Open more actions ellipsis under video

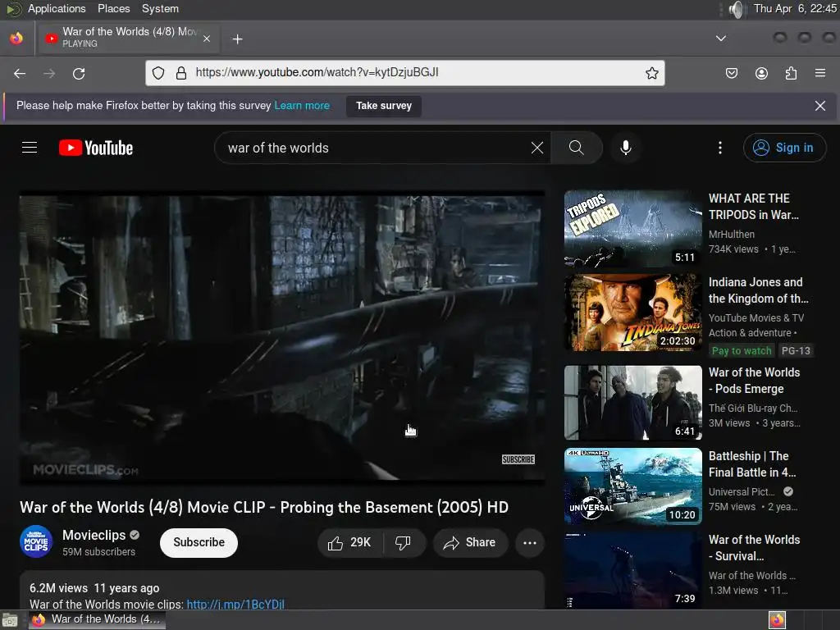[x=530, y=543]
